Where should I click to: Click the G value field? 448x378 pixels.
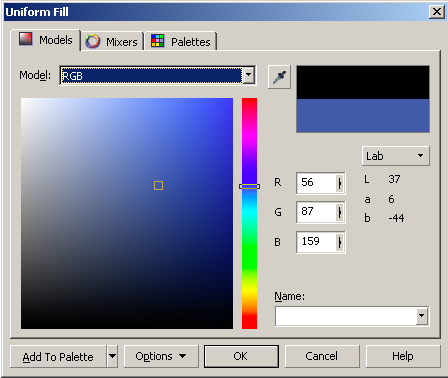point(316,212)
